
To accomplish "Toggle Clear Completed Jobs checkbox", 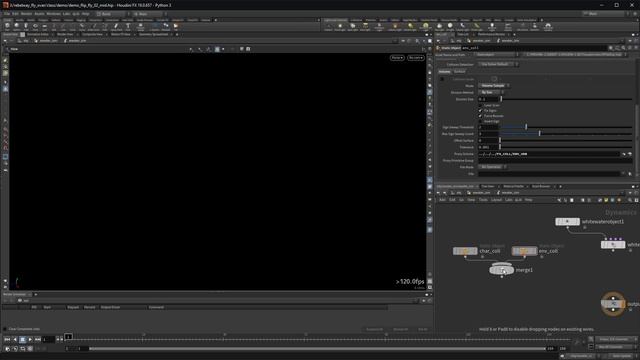I will click(x=5, y=329).
